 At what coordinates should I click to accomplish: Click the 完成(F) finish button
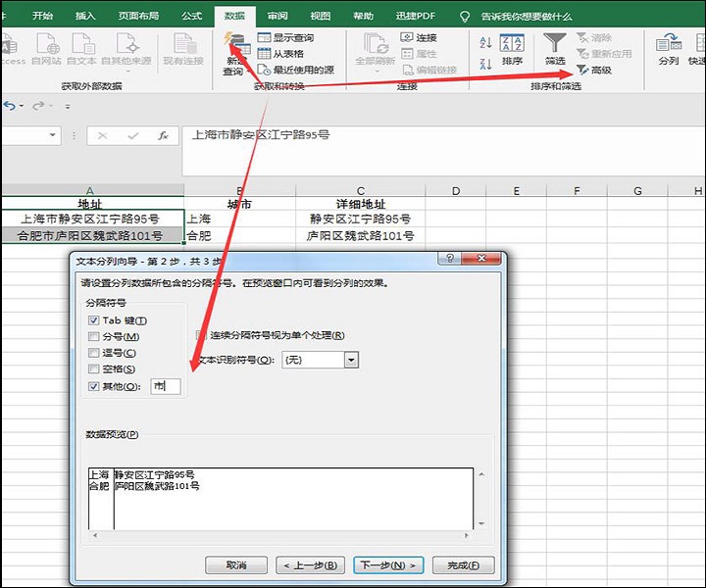(463, 565)
